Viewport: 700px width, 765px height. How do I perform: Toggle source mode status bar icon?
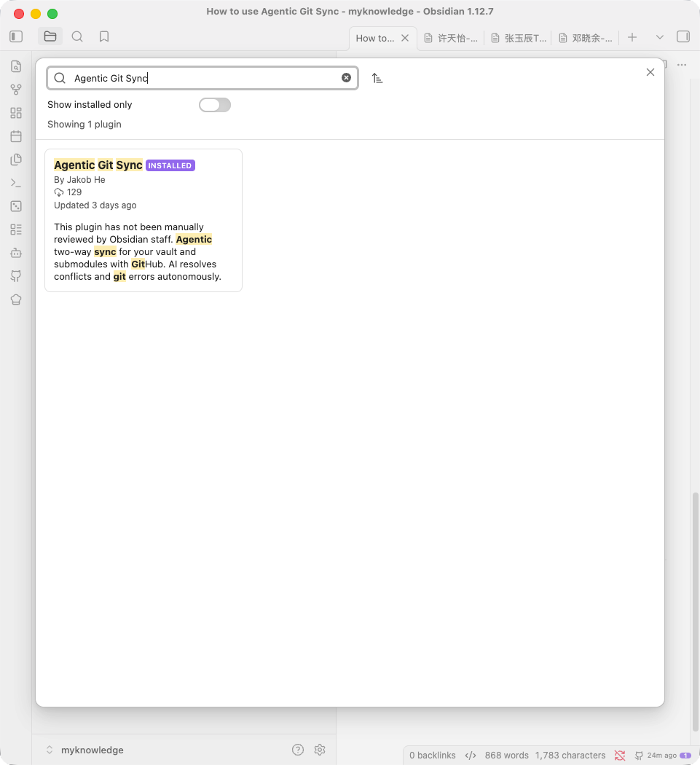pos(471,756)
